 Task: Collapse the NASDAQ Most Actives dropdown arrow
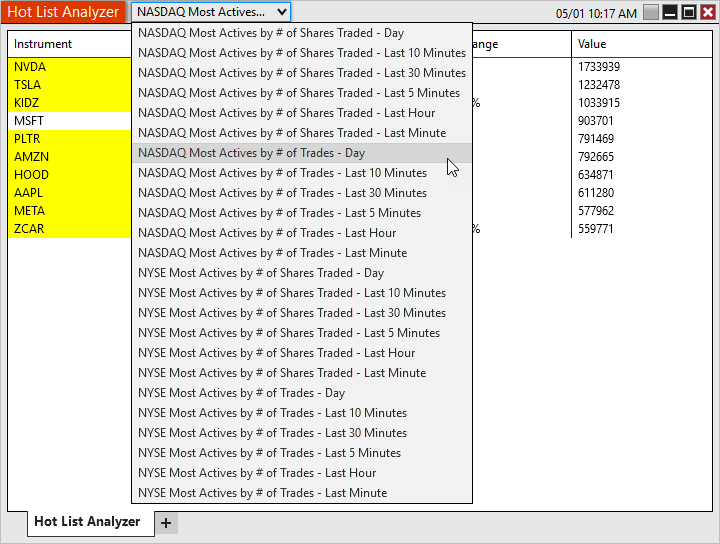(x=281, y=12)
